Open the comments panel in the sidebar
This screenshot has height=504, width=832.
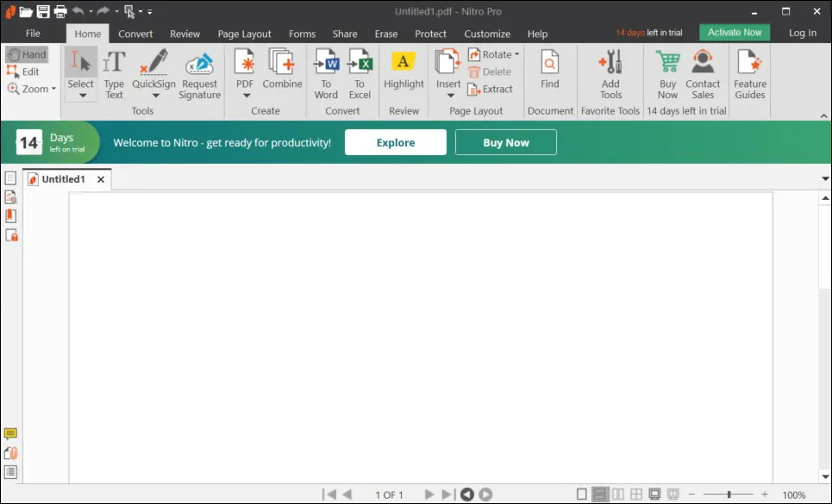tap(10, 435)
